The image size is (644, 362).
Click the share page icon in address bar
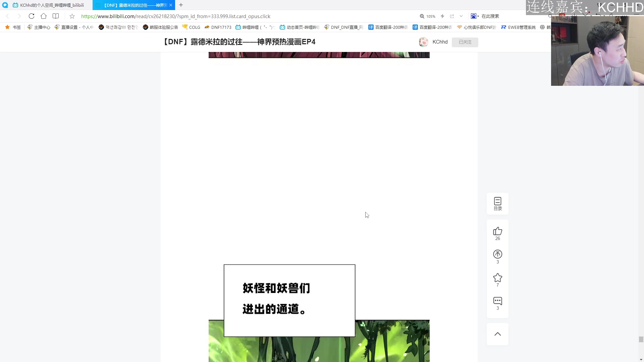[452, 16]
